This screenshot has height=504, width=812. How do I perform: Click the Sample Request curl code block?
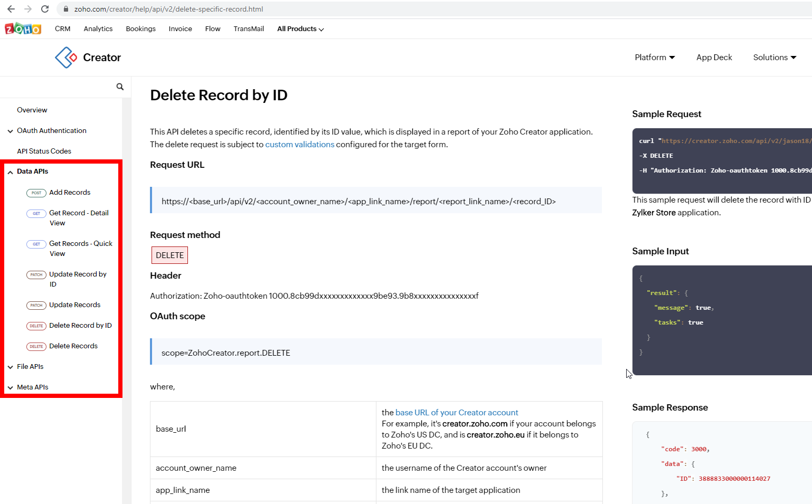(722, 161)
